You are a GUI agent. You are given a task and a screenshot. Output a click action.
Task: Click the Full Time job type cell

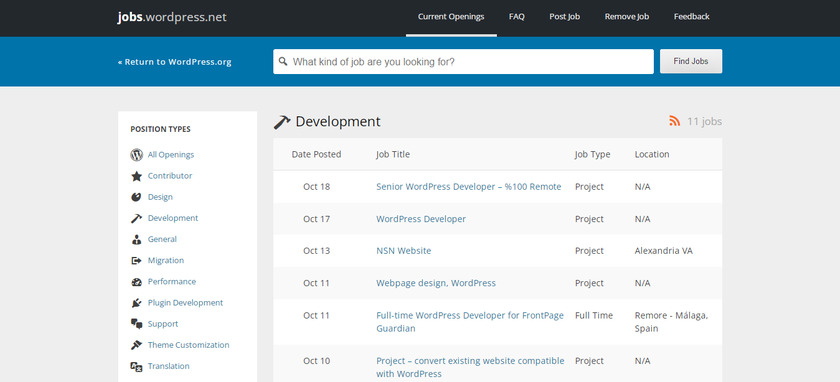(x=594, y=316)
